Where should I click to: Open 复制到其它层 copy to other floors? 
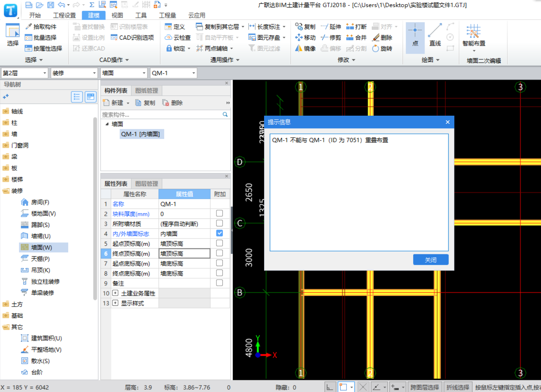(220, 26)
